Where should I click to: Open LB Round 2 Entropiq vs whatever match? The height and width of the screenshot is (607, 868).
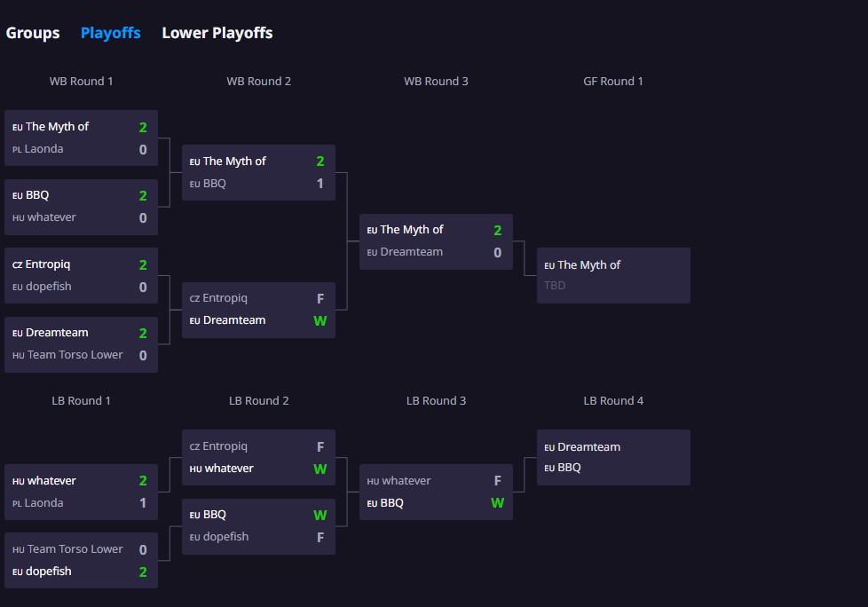point(258,457)
